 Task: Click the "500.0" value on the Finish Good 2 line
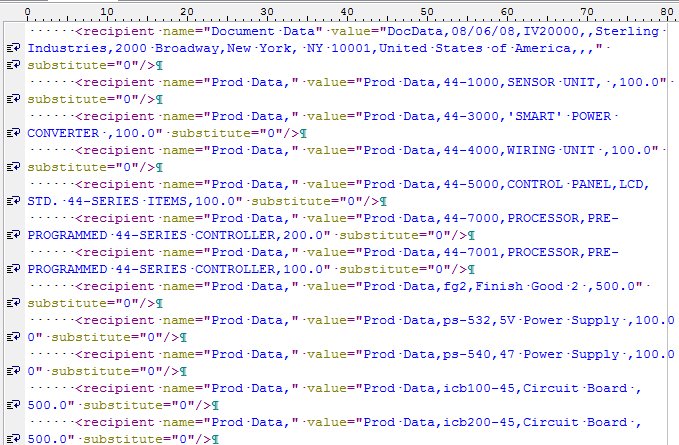[x=614, y=286]
